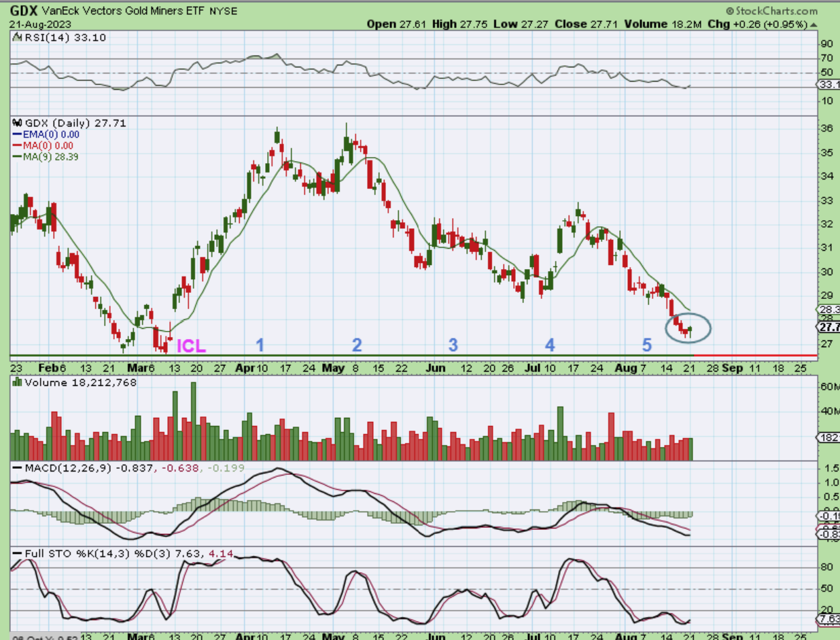Click the Sep label under the price panel
Screen dimensions: 840x640
click(732, 368)
